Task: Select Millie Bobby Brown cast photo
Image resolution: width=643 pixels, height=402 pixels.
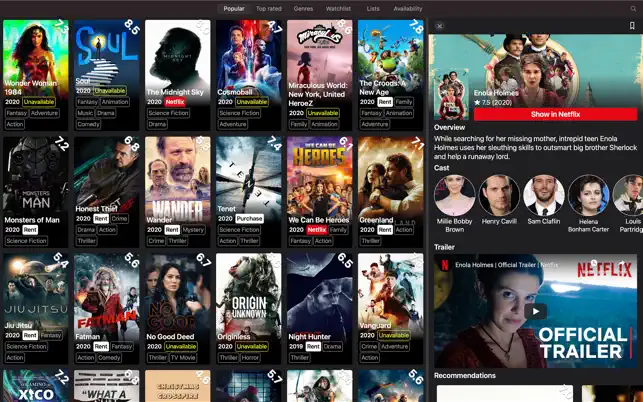Action: coord(454,195)
